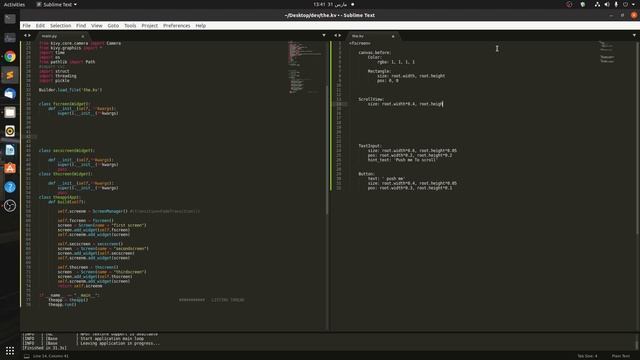640x360 pixels.
Task: Toggle side bar icon in status bar
Action: (27, 356)
